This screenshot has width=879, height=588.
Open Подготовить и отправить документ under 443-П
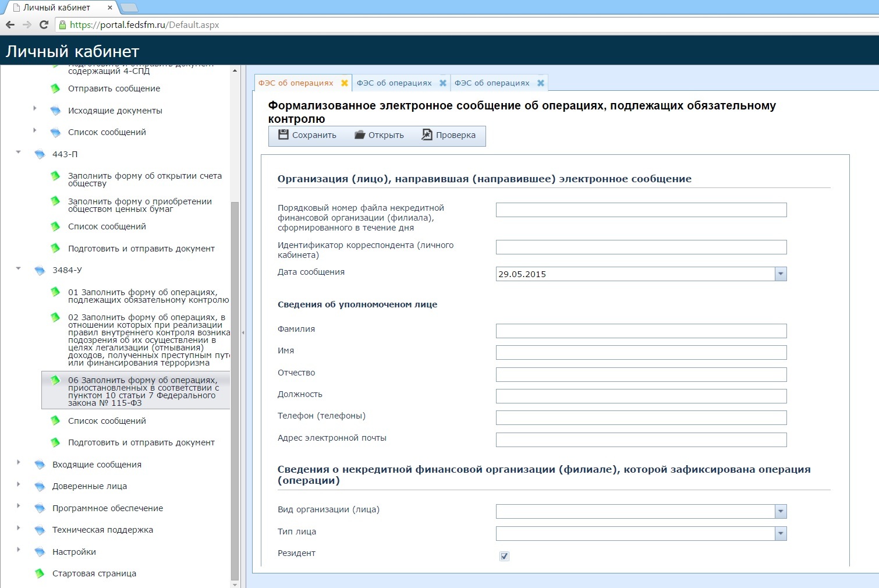(x=141, y=249)
